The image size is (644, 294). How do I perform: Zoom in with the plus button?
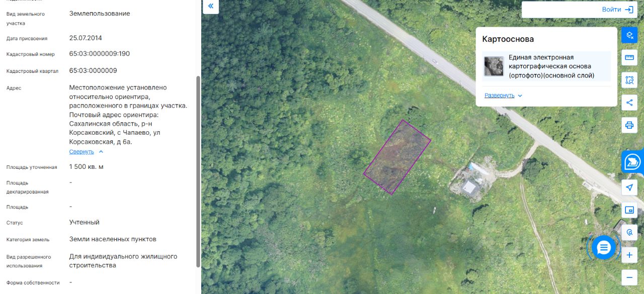tap(629, 255)
